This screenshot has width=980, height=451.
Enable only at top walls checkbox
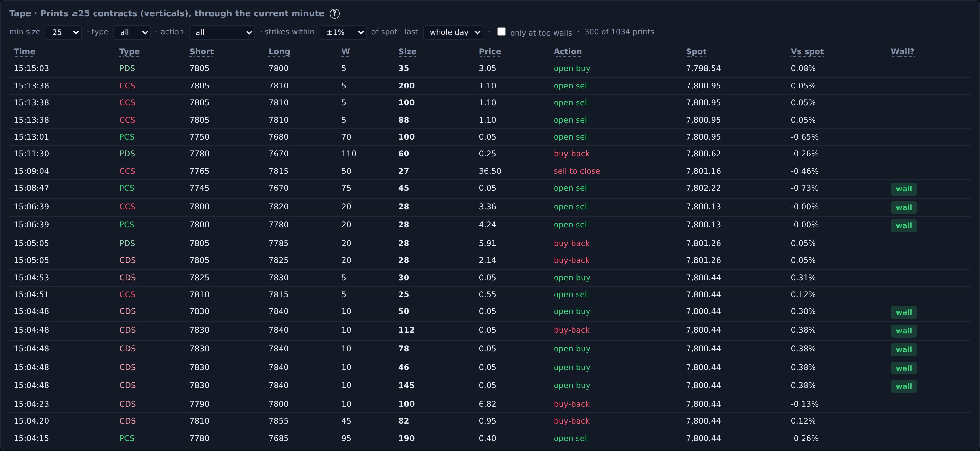click(502, 31)
